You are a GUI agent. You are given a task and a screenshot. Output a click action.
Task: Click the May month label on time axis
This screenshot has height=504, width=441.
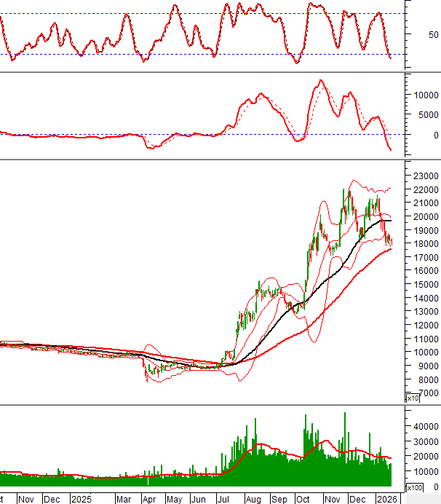click(174, 499)
